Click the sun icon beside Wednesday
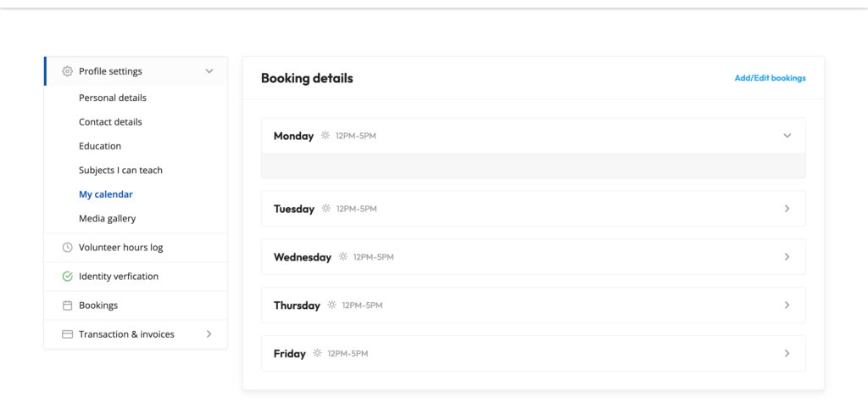This screenshot has height=415, width=868. tap(342, 256)
